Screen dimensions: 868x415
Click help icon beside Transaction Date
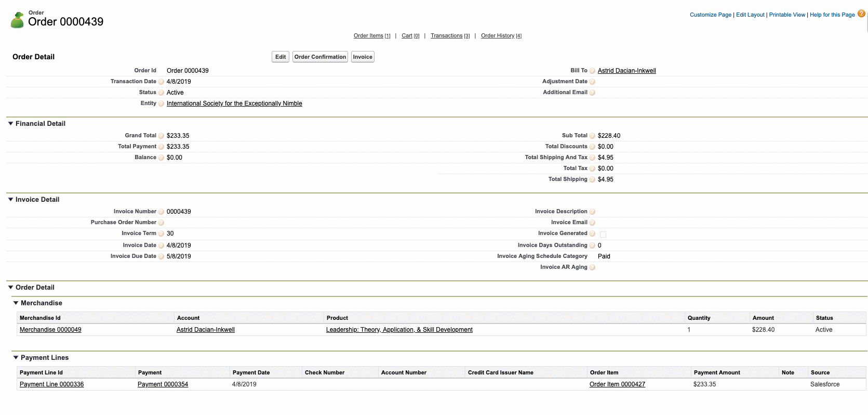[x=161, y=82]
